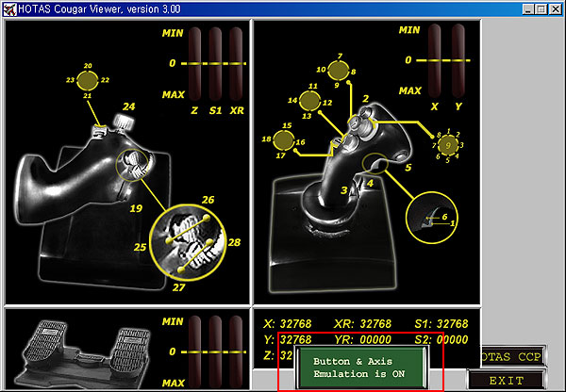The width and height of the screenshot is (566, 392).
Task: Click the X label under the joystick axis bars
Action: 435,106
